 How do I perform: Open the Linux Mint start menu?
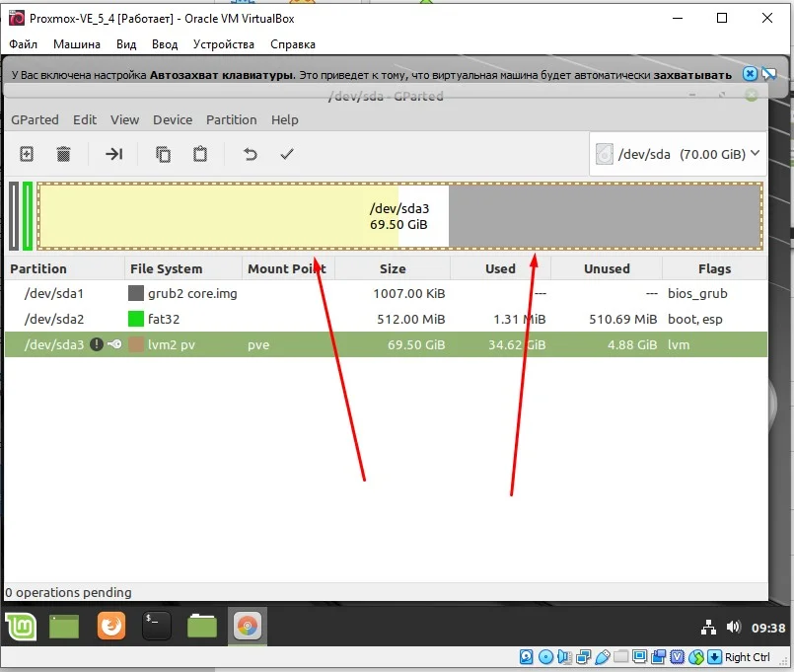pos(21,627)
